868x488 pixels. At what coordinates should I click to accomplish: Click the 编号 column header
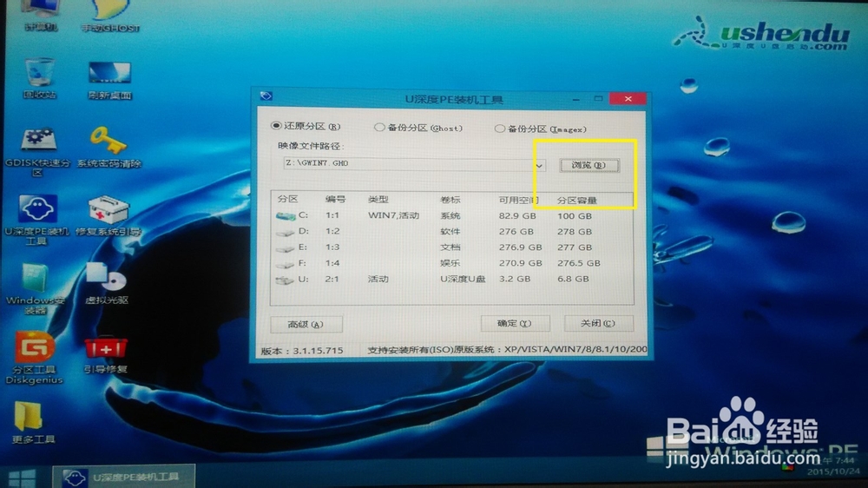click(x=335, y=199)
